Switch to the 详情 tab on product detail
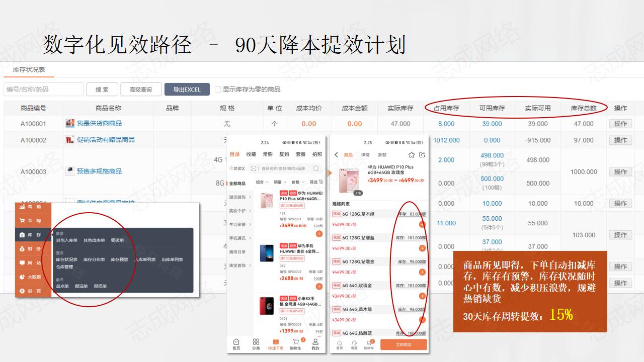Image resolution: width=644 pixels, height=362 pixels. (365, 155)
